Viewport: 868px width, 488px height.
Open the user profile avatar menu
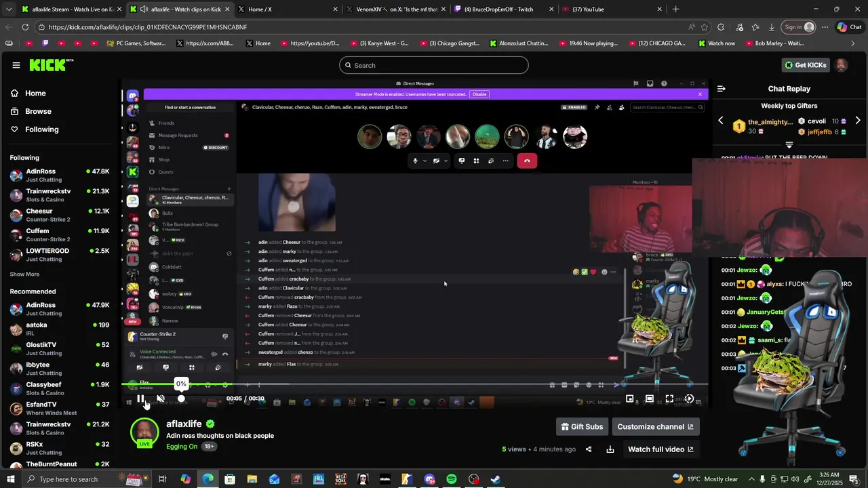point(841,65)
